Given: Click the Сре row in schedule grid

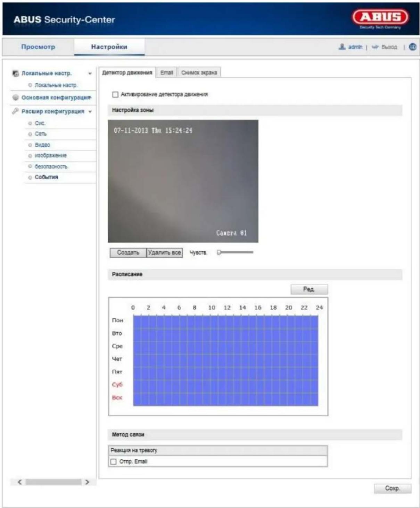Looking at the screenshot, I should pyautogui.click(x=225, y=348).
